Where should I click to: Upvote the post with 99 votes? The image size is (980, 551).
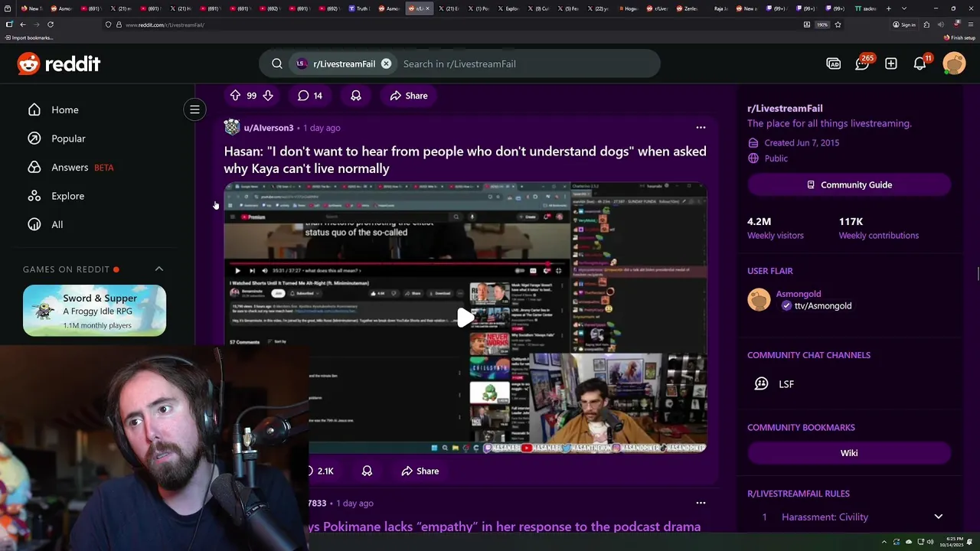click(x=235, y=96)
